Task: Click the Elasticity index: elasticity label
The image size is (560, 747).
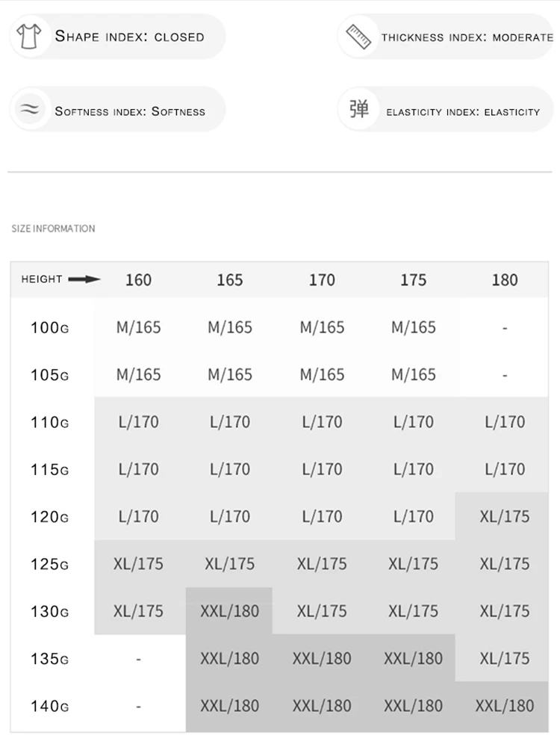Action: click(463, 112)
